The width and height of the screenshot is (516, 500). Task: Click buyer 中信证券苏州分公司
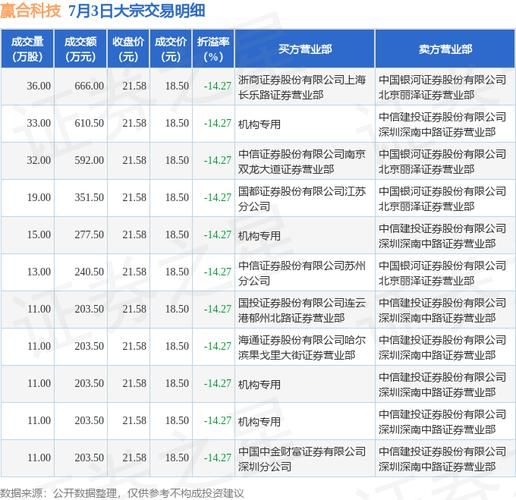302,273
